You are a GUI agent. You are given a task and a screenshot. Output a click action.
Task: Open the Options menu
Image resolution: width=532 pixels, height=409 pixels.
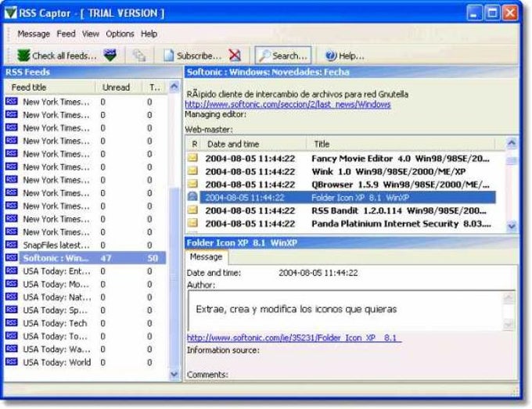coord(120,34)
